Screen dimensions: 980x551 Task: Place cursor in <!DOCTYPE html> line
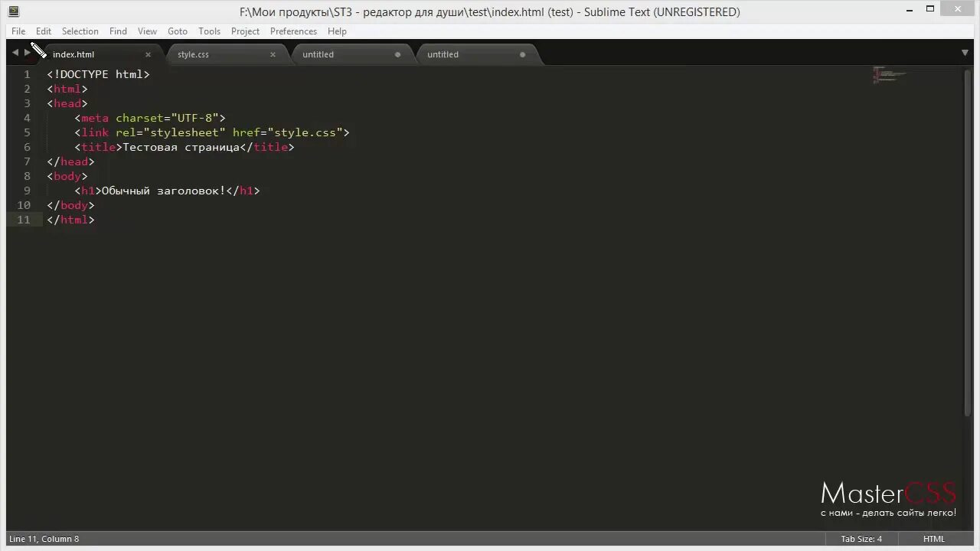coord(98,74)
